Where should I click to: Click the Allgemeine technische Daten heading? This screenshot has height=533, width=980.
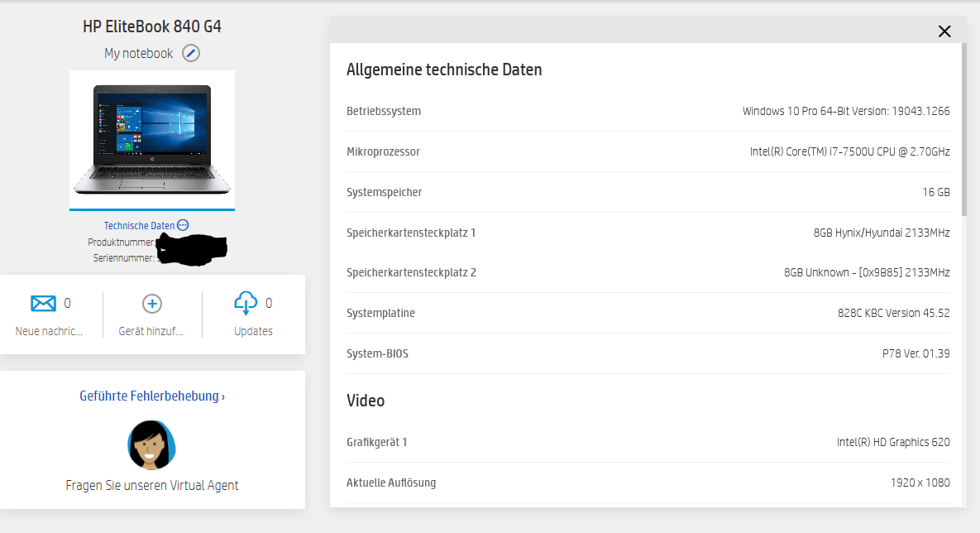(x=444, y=70)
